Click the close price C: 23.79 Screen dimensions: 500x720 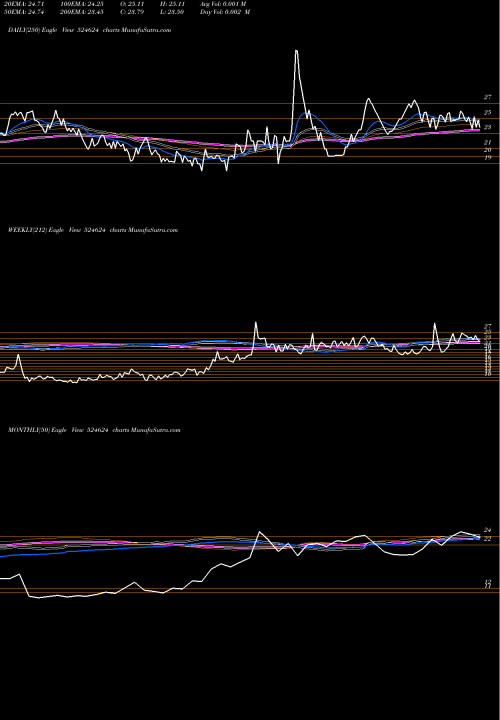pyautogui.click(x=134, y=12)
